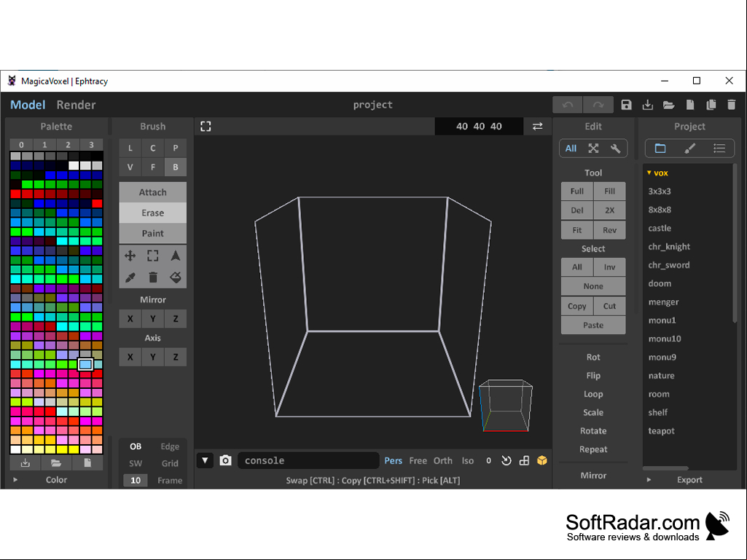
Task: Redo the last action
Action: tap(598, 105)
